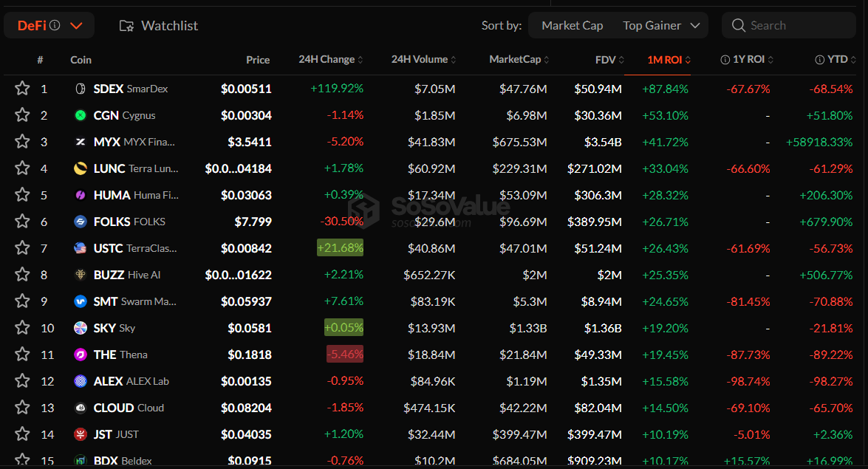Sort by the 24H Change column

click(x=331, y=60)
